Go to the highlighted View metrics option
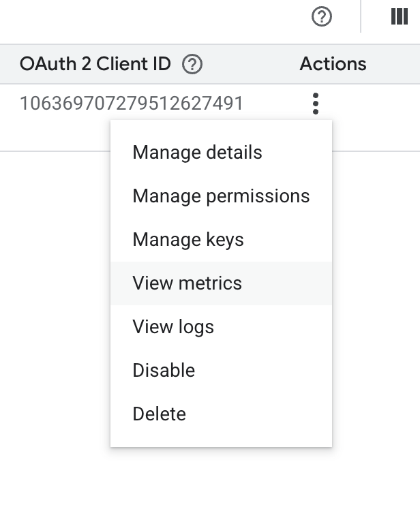The width and height of the screenshot is (420, 526). 187,283
